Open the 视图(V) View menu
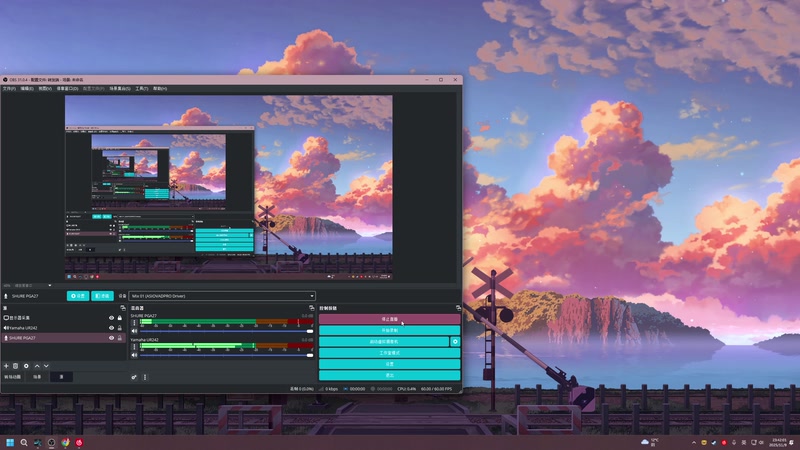The image size is (800, 450). point(45,89)
